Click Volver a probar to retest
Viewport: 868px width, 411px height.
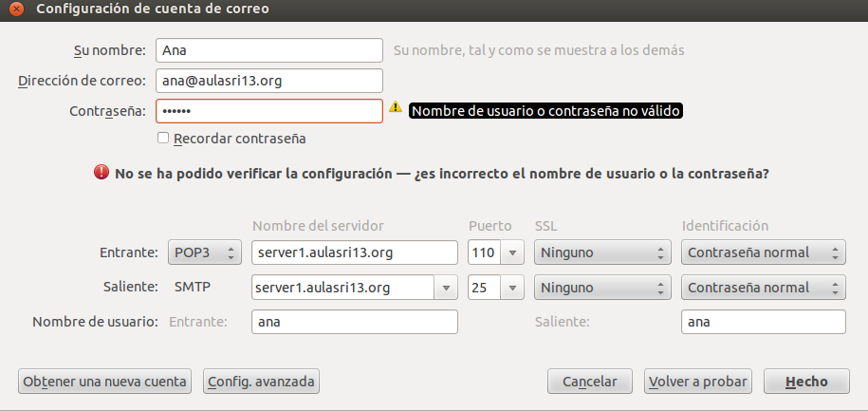tap(698, 381)
